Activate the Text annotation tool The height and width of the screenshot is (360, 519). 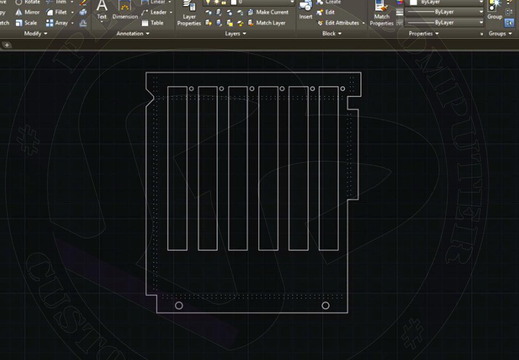tap(102, 9)
